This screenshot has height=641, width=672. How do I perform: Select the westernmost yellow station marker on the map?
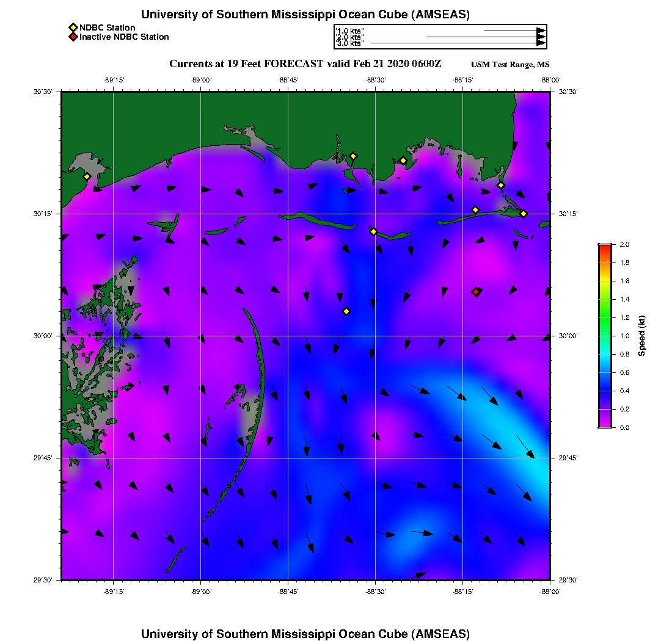(87, 176)
